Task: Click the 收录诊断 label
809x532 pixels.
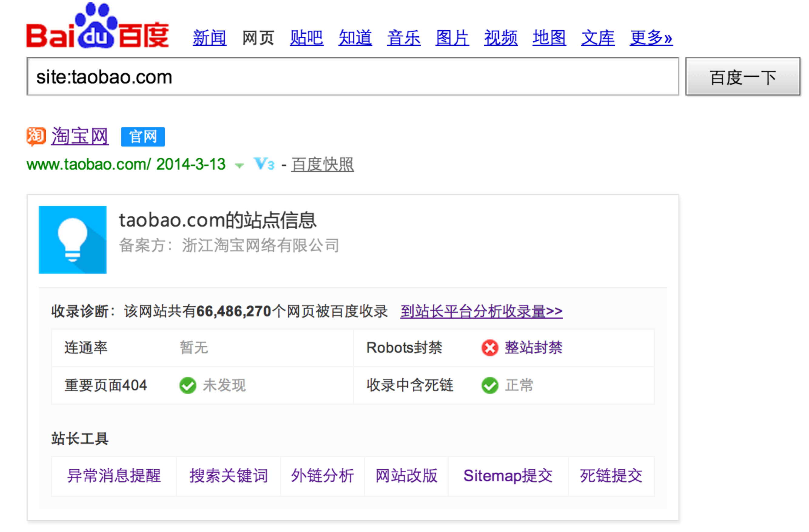Action: tap(80, 311)
